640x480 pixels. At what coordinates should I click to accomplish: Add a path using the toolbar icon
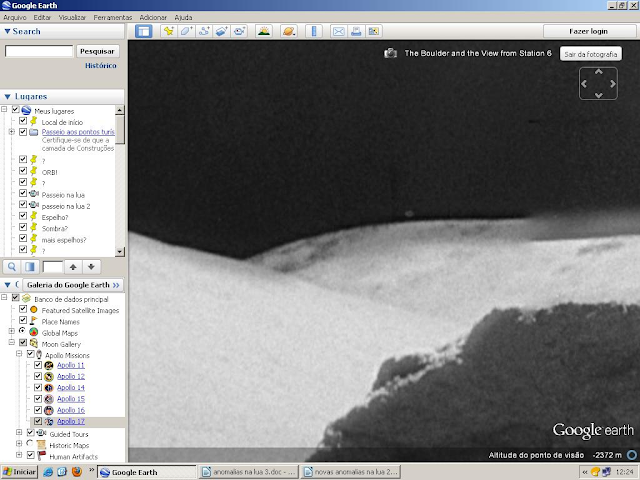(x=204, y=31)
